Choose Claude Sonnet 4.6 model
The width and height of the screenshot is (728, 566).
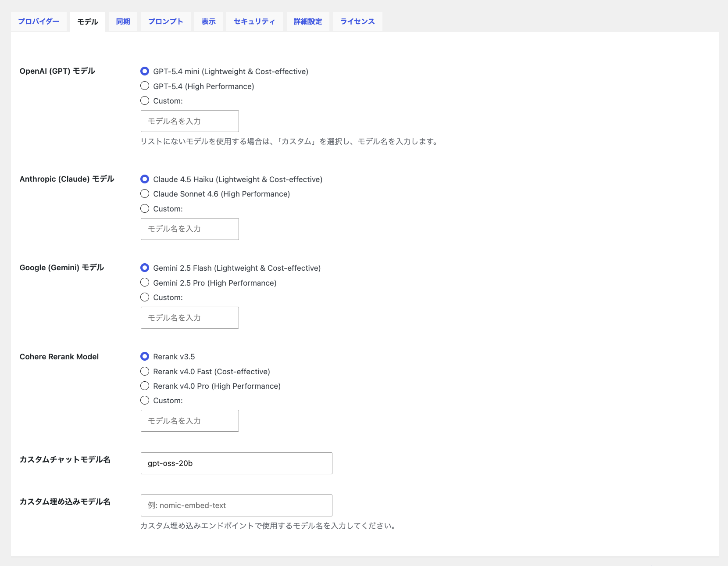[145, 193]
